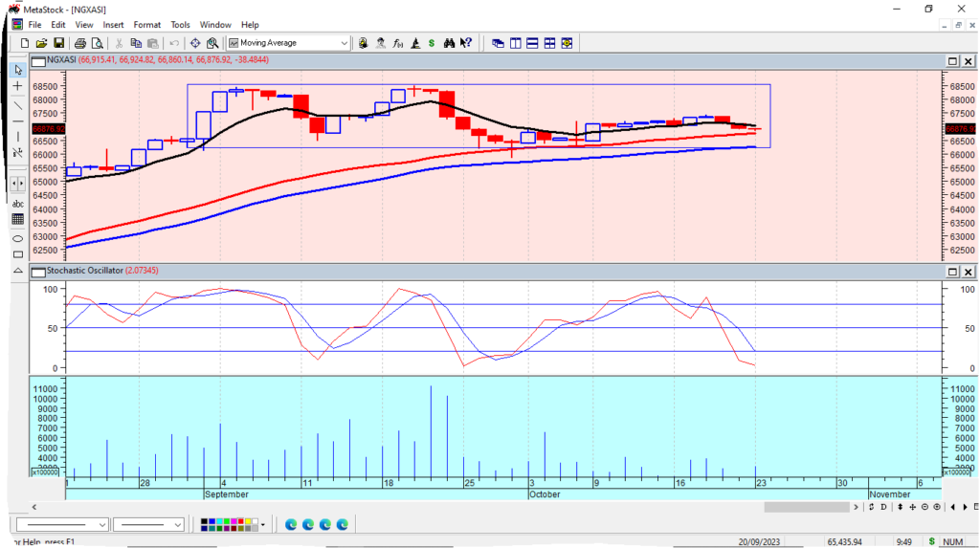
Task: Open the color palette dropdown arrow
Action: (x=262, y=524)
